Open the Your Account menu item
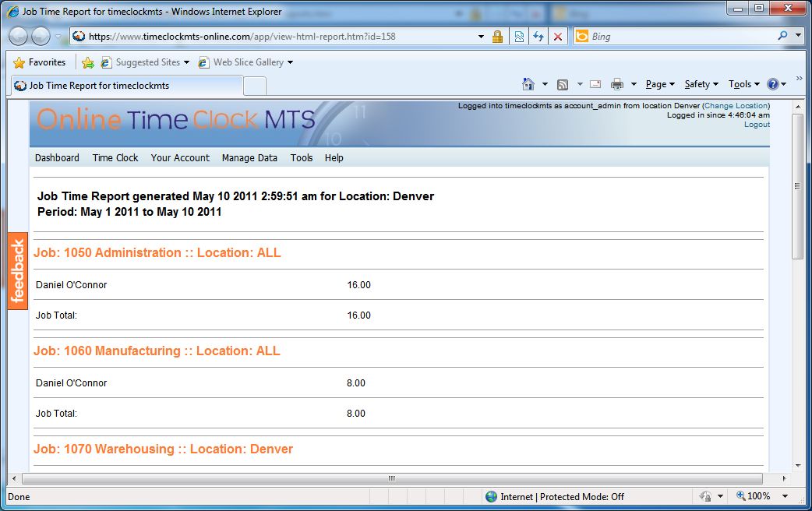Viewport: 812px width, 511px height. point(180,158)
